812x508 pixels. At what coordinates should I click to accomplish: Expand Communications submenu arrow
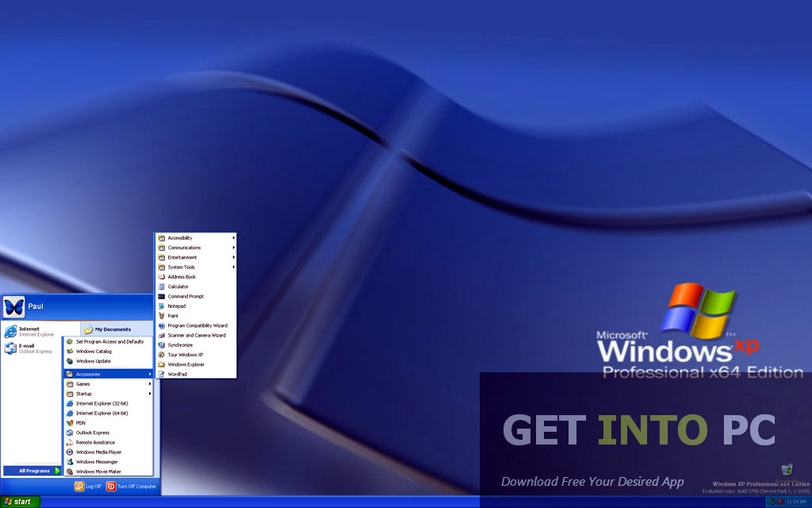pyautogui.click(x=234, y=248)
